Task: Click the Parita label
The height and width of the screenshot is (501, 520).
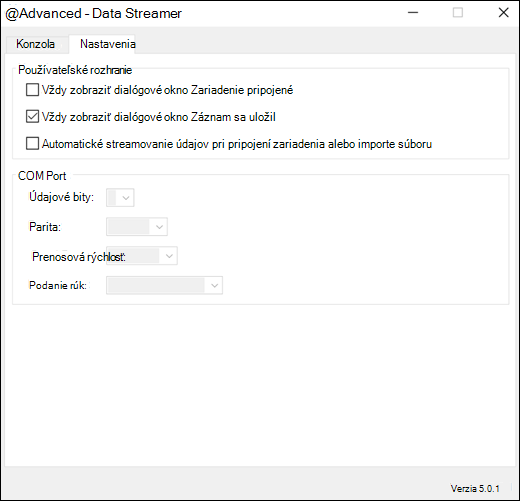Action: [x=45, y=227]
